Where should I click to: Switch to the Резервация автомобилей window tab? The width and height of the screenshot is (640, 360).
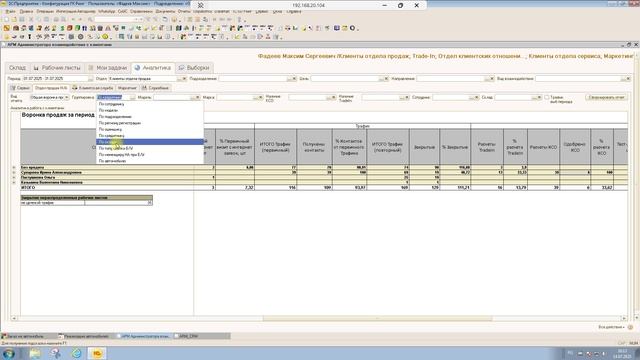point(86,336)
